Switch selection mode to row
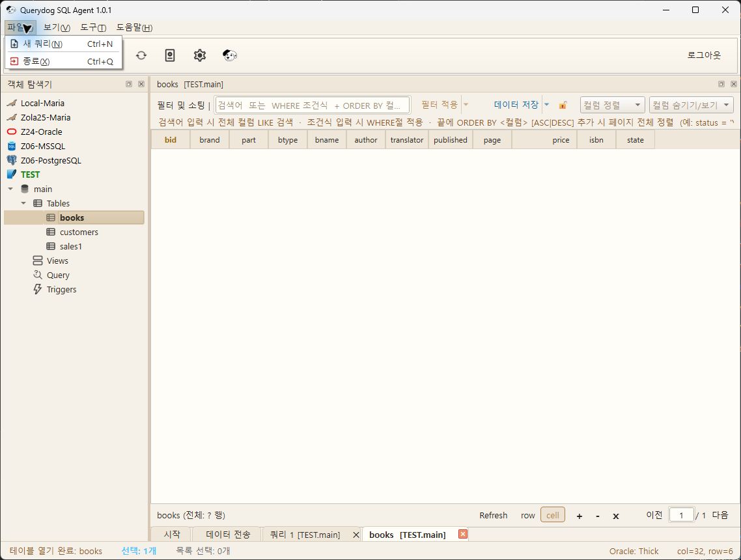The image size is (741, 560). pyautogui.click(x=528, y=516)
